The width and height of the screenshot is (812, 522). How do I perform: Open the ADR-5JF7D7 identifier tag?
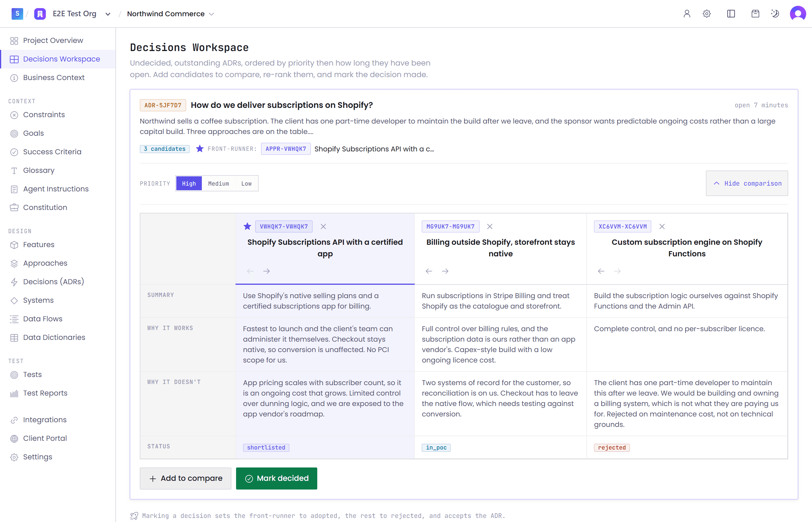tap(163, 106)
